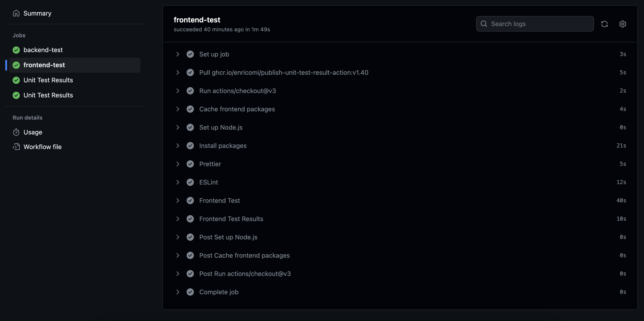Click the search magnifier icon
Viewport: 644px width, 321px height.
coord(484,24)
